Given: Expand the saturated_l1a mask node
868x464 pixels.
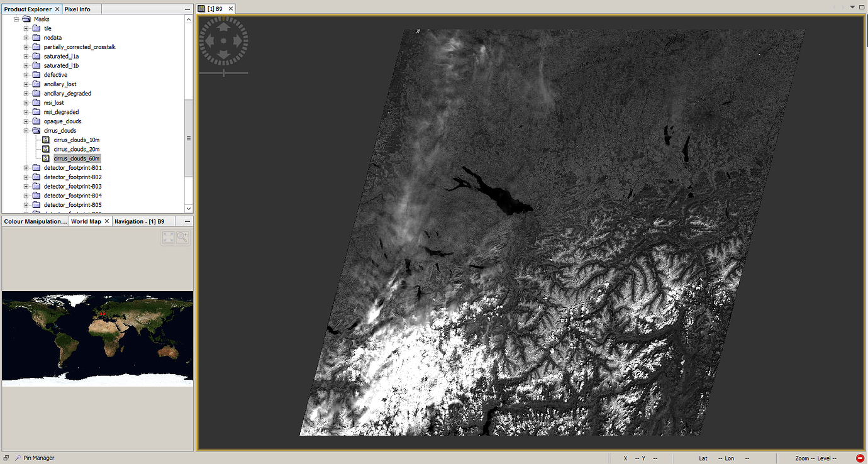Looking at the screenshot, I should pyautogui.click(x=25, y=56).
